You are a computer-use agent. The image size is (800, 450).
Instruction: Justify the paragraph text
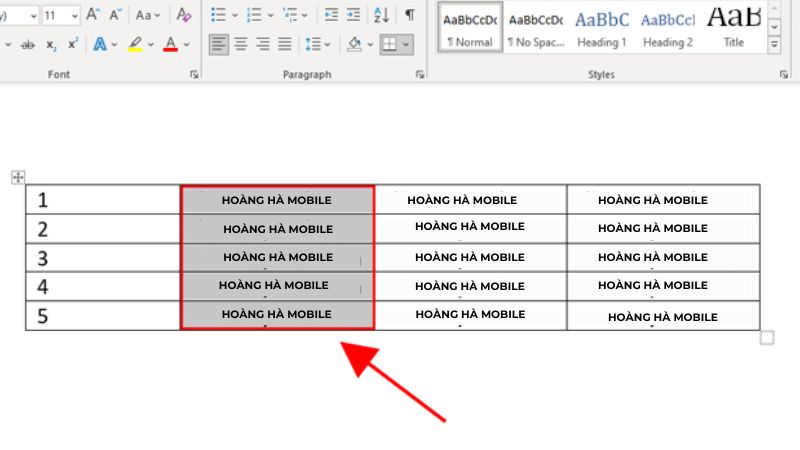click(285, 45)
